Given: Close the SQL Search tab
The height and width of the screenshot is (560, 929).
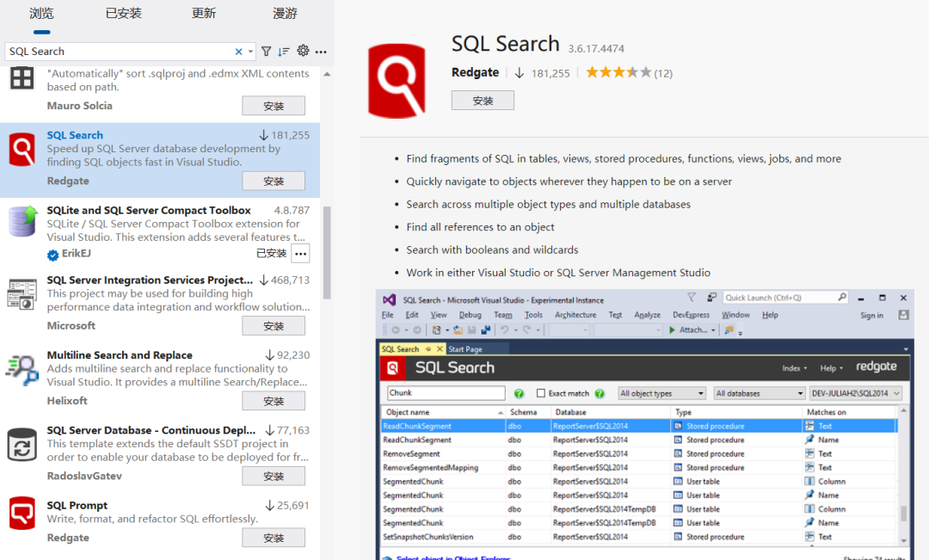Looking at the screenshot, I should [x=440, y=349].
